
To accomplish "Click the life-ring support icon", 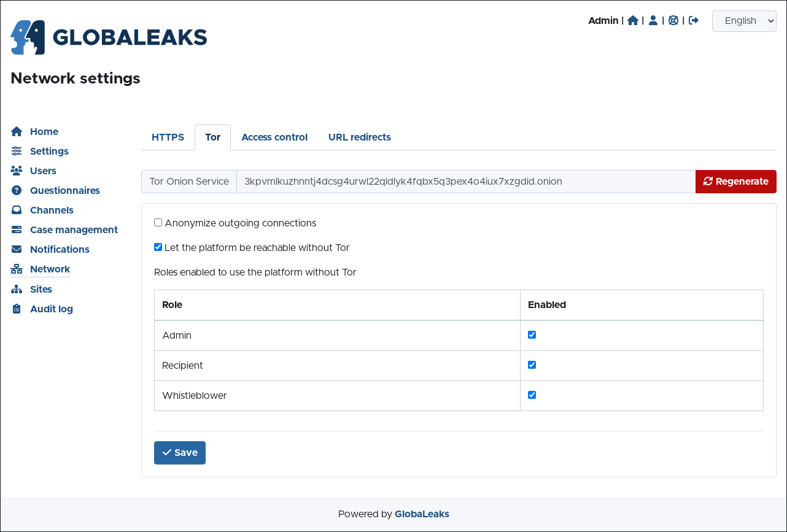I will tap(673, 20).
